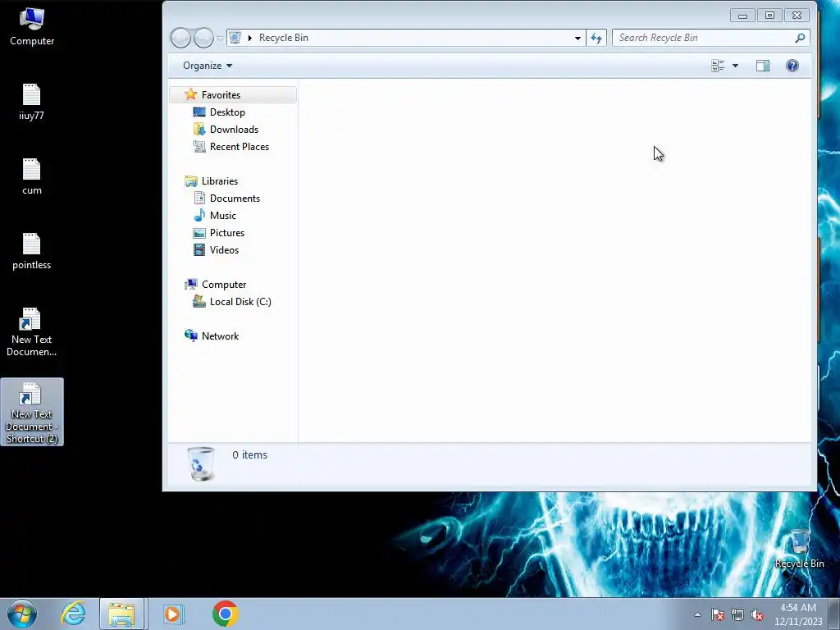The image size is (840, 630).
Task: Click the Action Center flag tray icon
Action: coord(718,614)
